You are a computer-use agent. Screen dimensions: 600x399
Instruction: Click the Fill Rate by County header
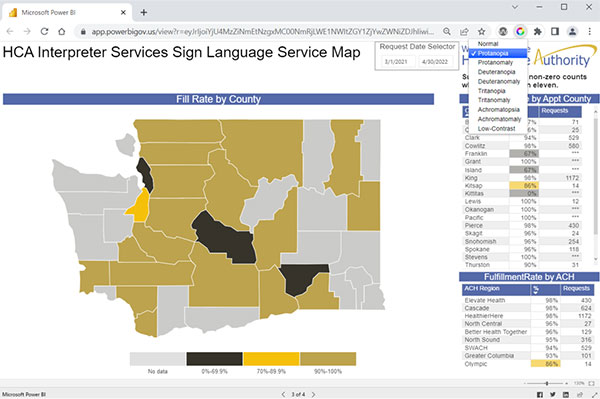218,99
